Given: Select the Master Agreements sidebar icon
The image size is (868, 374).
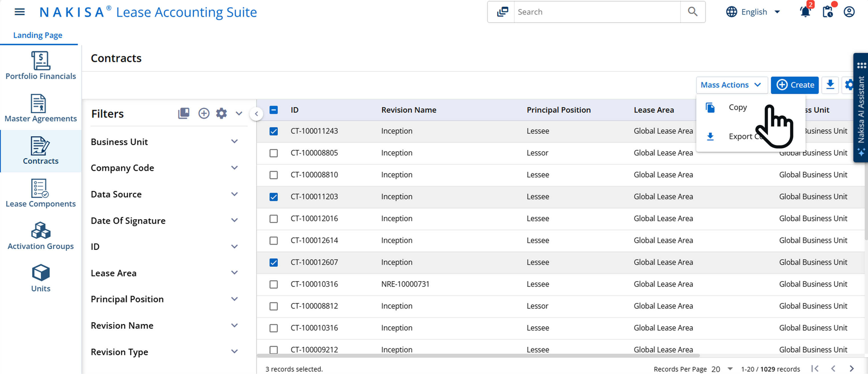Looking at the screenshot, I should coord(40,108).
